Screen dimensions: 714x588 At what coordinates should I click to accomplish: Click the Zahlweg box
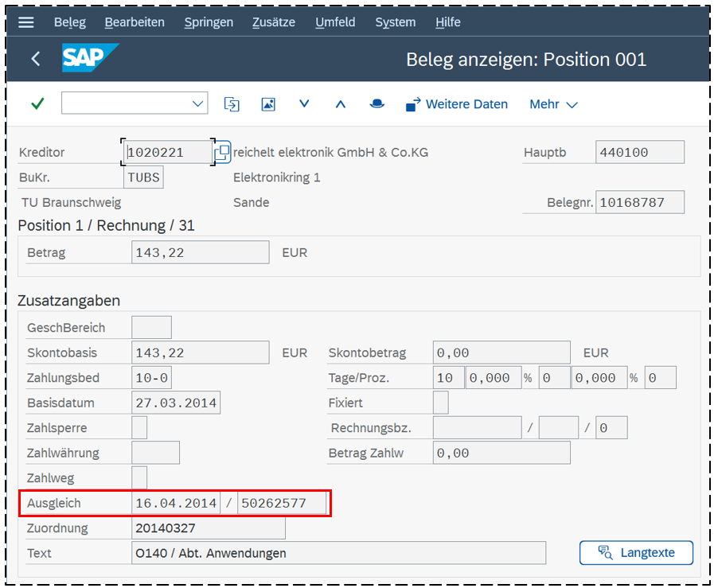pos(139,477)
